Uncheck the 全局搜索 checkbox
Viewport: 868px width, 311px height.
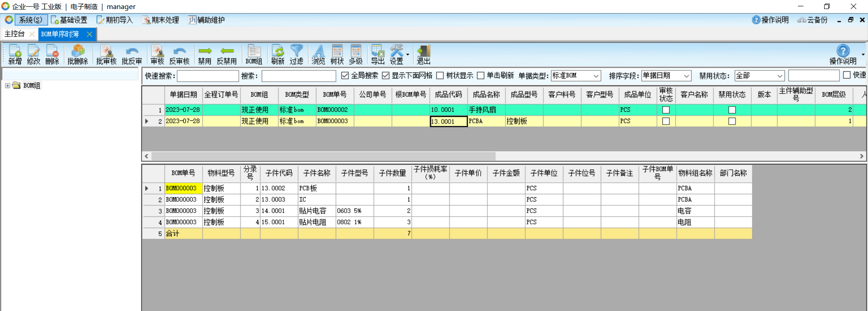pyautogui.click(x=345, y=75)
